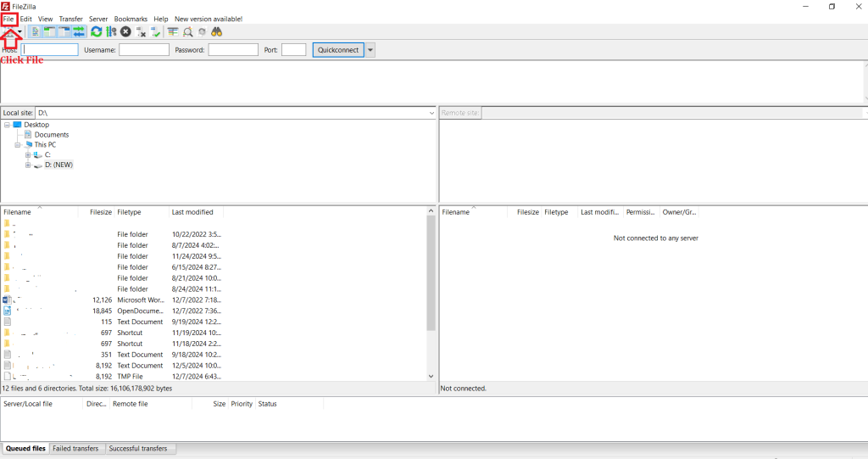Open the Local site path dropdown

(431, 113)
